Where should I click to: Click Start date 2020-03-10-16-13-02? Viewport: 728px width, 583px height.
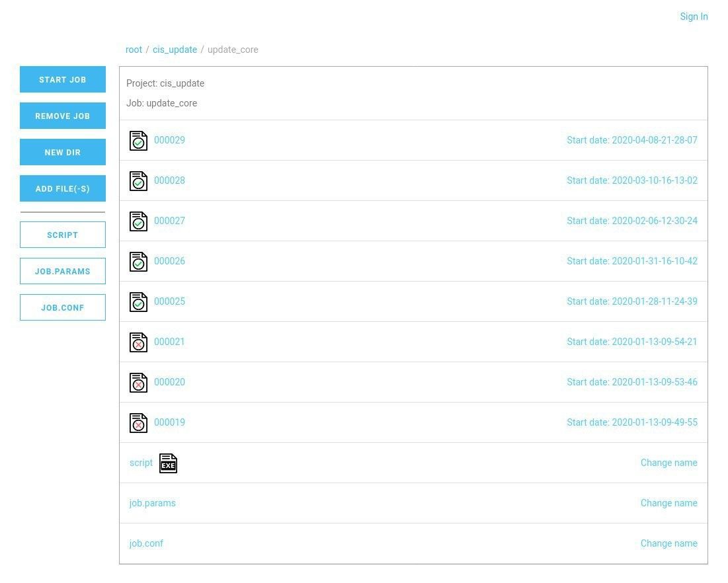pos(632,180)
